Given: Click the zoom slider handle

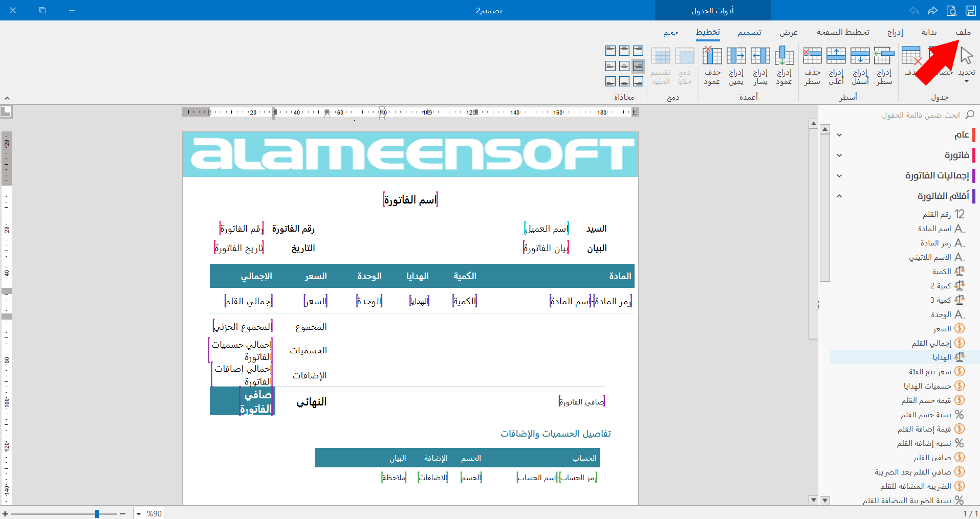Looking at the screenshot, I should [97, 513].
